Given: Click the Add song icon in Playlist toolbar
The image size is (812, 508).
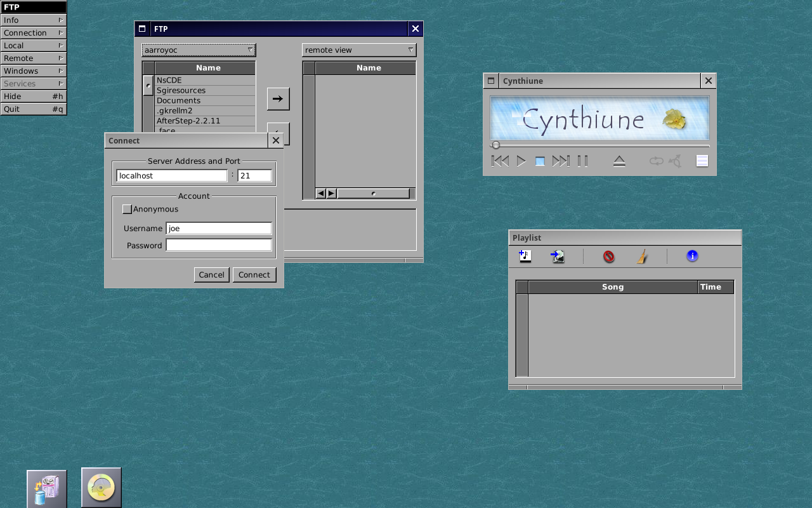Looking at the screenshot, I should (525, 256).
